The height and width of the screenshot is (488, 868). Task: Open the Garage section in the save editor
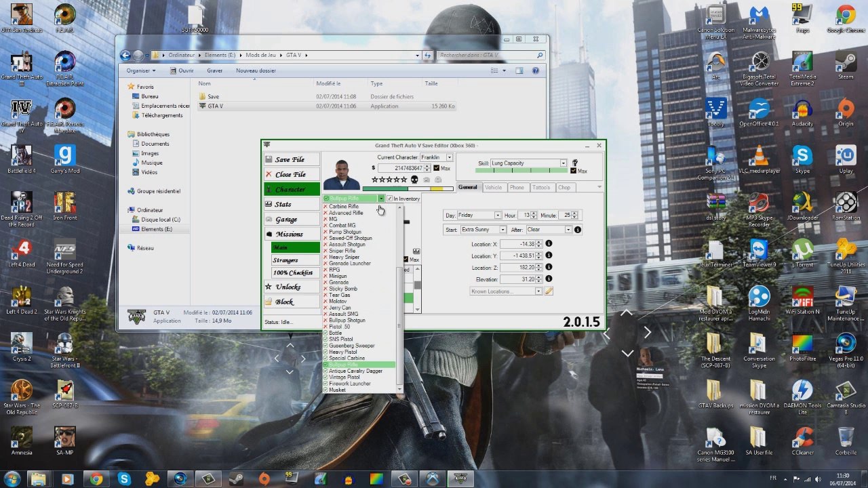pos(292,219)
